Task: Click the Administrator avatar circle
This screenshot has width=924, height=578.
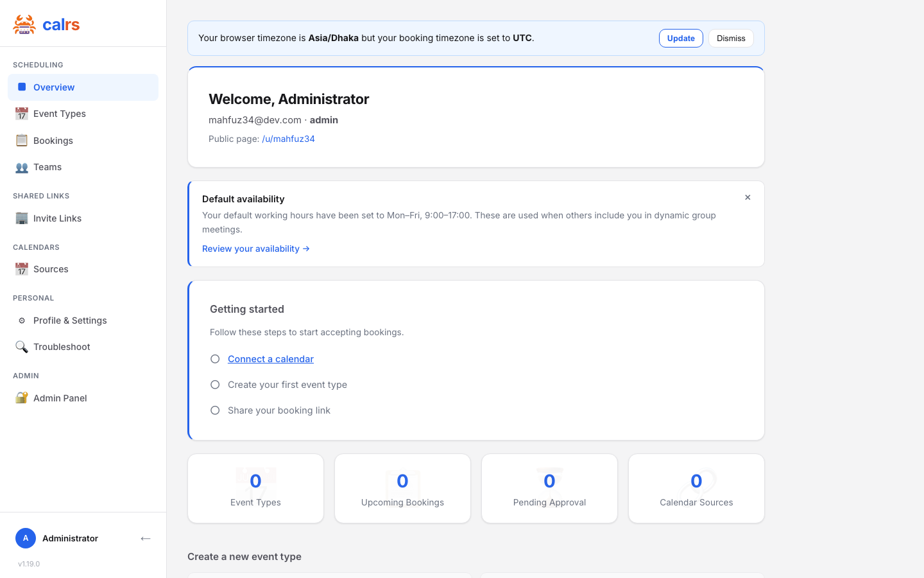Action: 26,538
